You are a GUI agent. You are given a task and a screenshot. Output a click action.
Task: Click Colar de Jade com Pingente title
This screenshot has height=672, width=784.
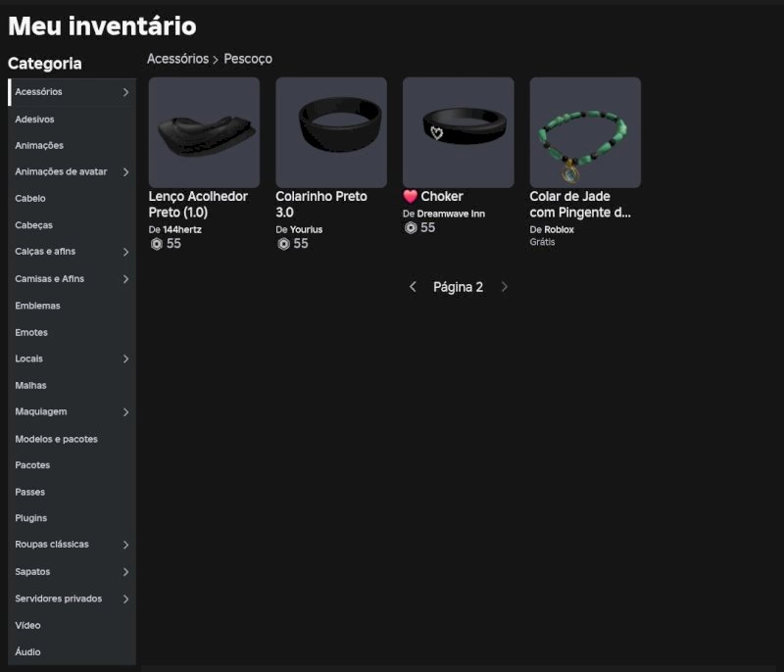point(580,205)
